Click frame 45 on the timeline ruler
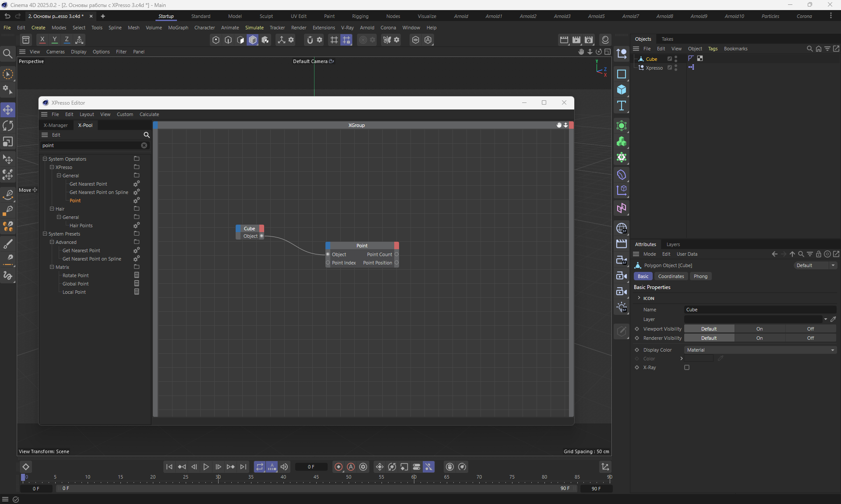 316,477
